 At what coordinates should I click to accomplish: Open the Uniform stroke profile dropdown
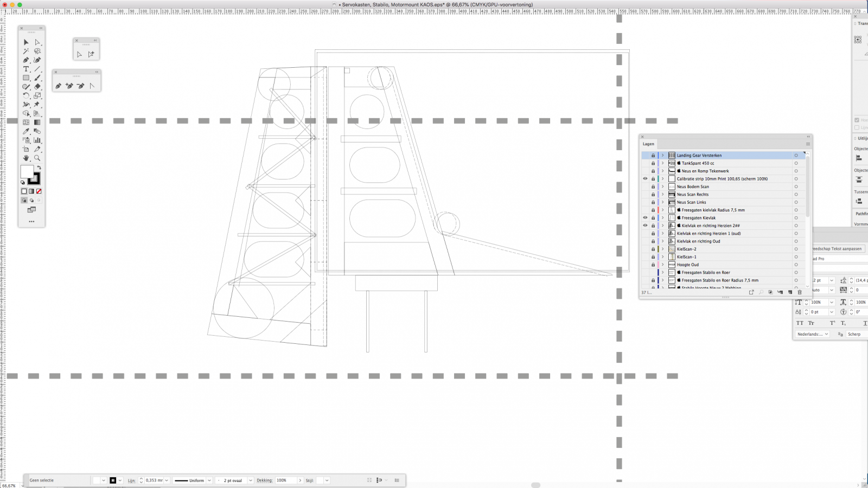(209, 480)
